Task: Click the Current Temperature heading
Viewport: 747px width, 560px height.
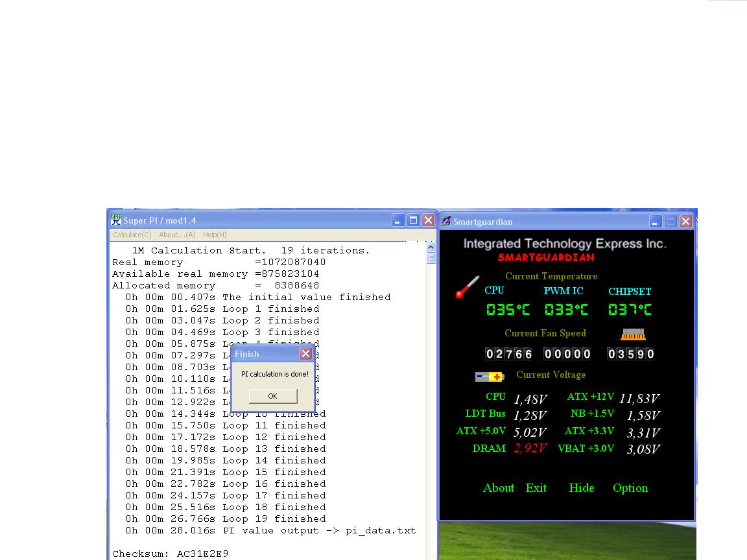Action: pyautogui.click(x=551, y=276)
